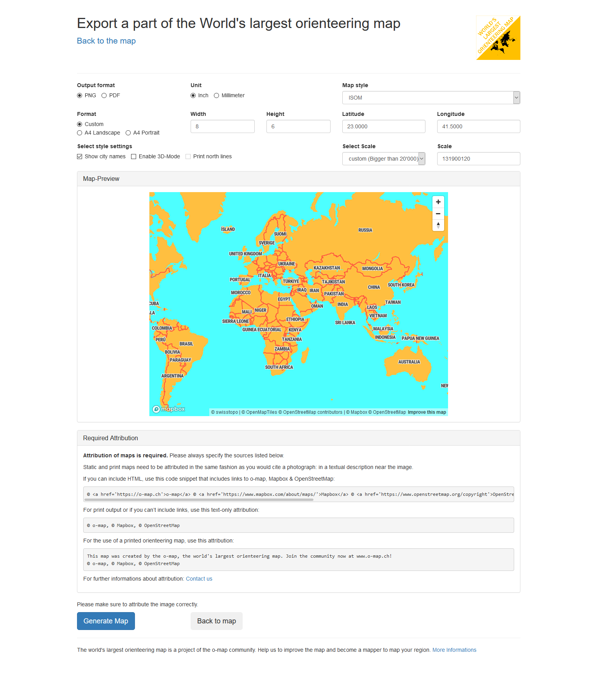This screenshot has width=597, height=700.
Task: Click the RUSSIA label on the map
Action: coord(365,230)
